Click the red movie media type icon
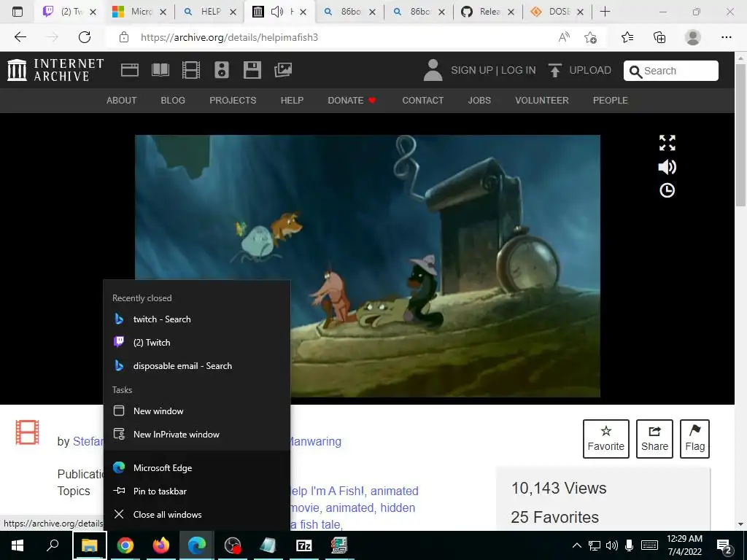747x560 pixels. [x=27, y=432]
